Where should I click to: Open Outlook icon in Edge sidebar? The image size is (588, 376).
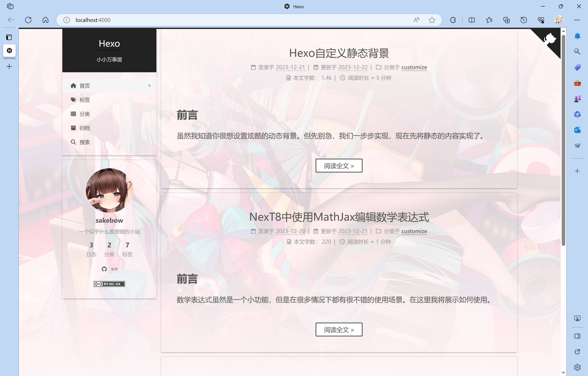[x=577, y=130]
